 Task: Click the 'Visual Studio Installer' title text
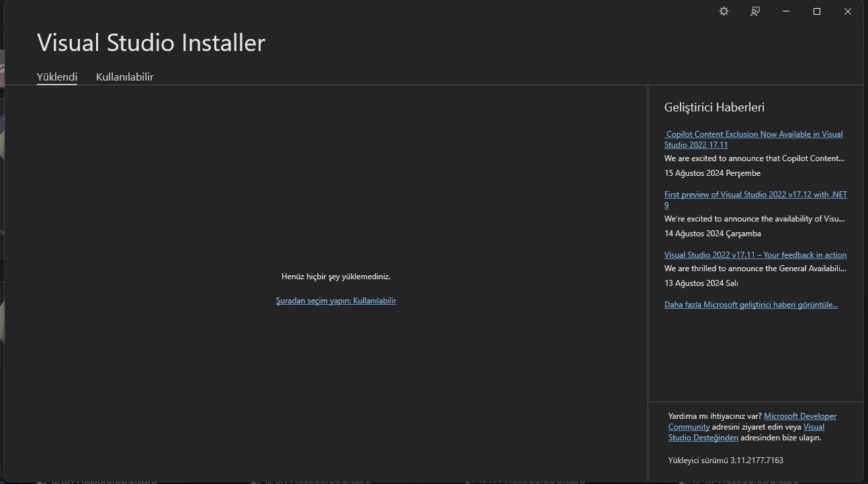tap(151, 43)
